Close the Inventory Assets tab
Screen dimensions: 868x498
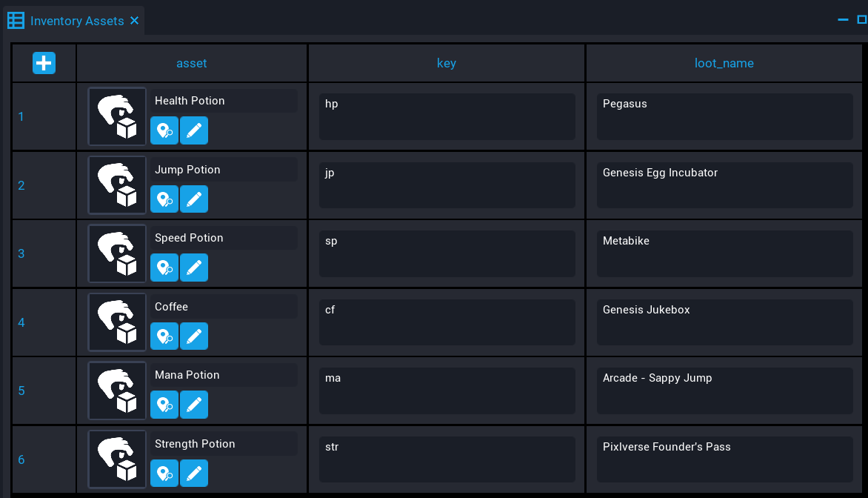click(135, 21)
